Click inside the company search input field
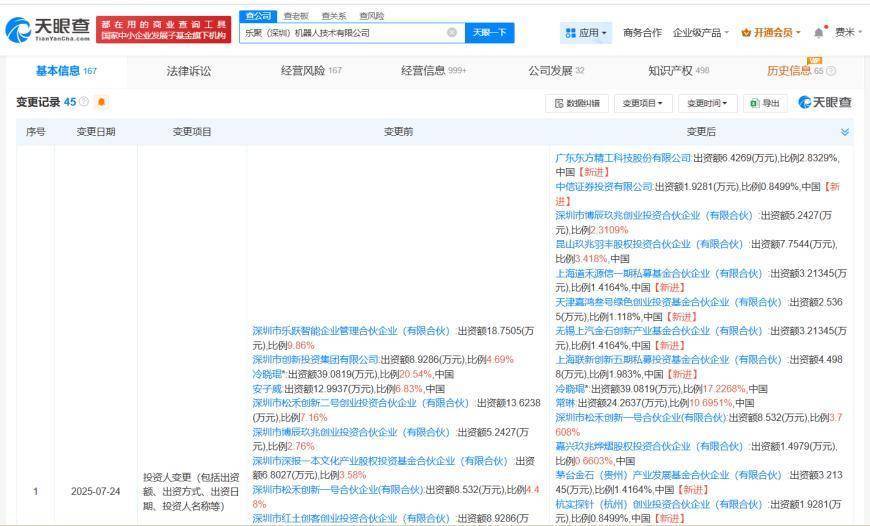 (340, 33)
